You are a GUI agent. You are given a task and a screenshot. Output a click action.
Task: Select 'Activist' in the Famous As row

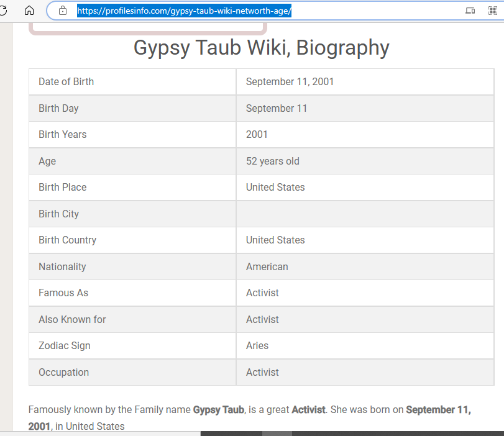[x=263, y=293]
